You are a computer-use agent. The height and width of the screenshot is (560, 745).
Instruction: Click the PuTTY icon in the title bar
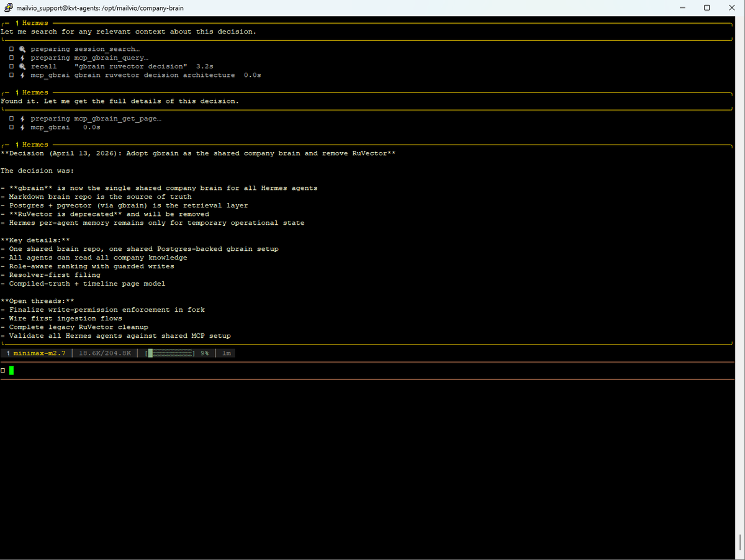coord(8,8)
